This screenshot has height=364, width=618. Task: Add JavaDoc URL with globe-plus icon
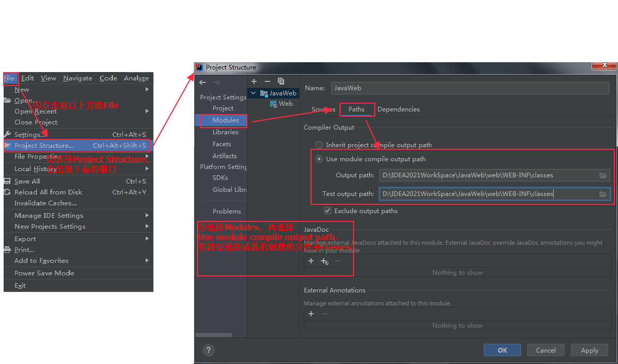[x=325, y=261]
